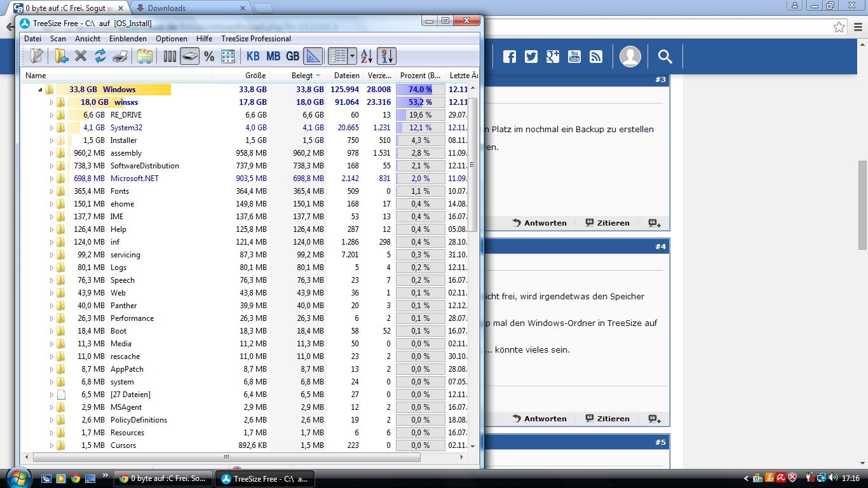Sort by the Prozent column header

pos(420,76)
